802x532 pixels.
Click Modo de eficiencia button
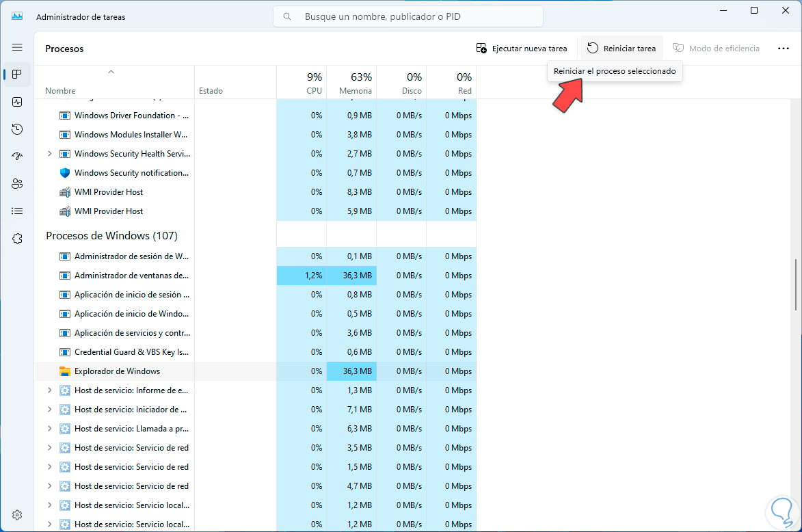tap(716, 48)
